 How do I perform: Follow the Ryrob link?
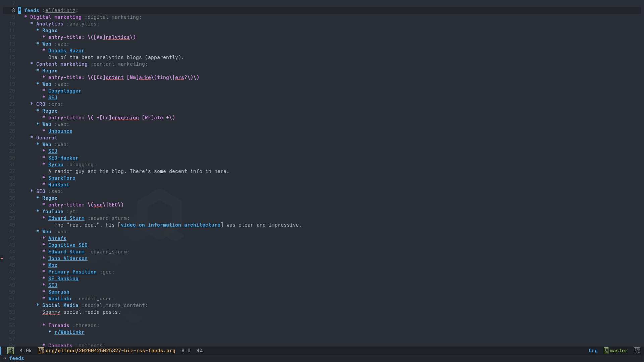click(56, 165)
